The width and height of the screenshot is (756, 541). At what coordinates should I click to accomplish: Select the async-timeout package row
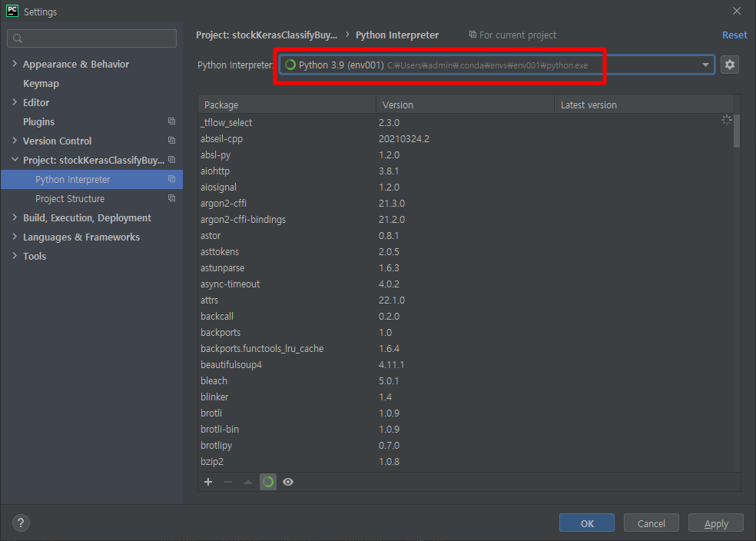coord(466,284)
